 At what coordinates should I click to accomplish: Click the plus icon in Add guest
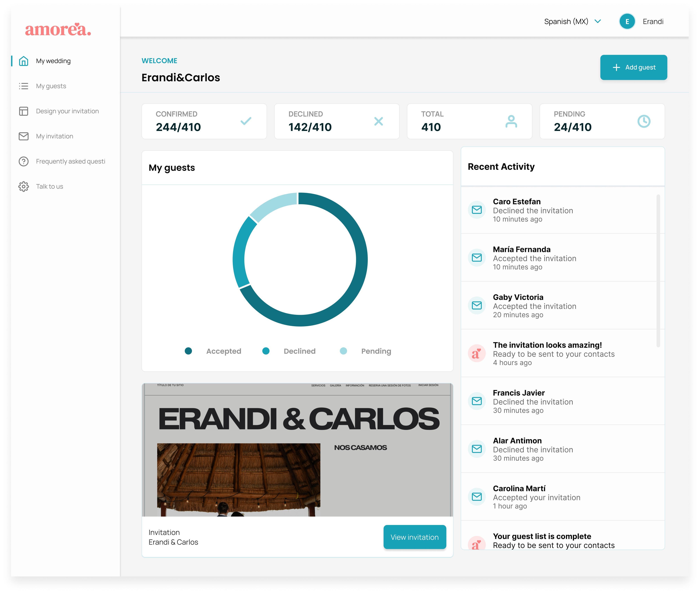tap(616, 68)
